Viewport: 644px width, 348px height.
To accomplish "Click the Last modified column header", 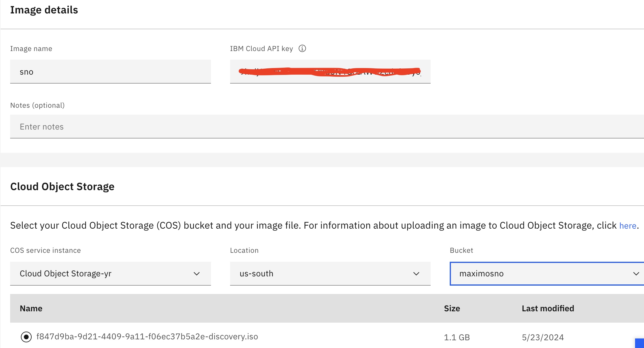I will [x=548, y=308].
